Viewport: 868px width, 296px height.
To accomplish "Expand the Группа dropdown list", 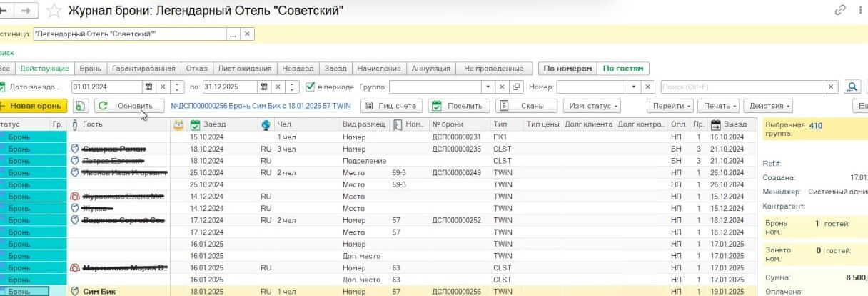I will pyautogui.click(x=488, y=87).
